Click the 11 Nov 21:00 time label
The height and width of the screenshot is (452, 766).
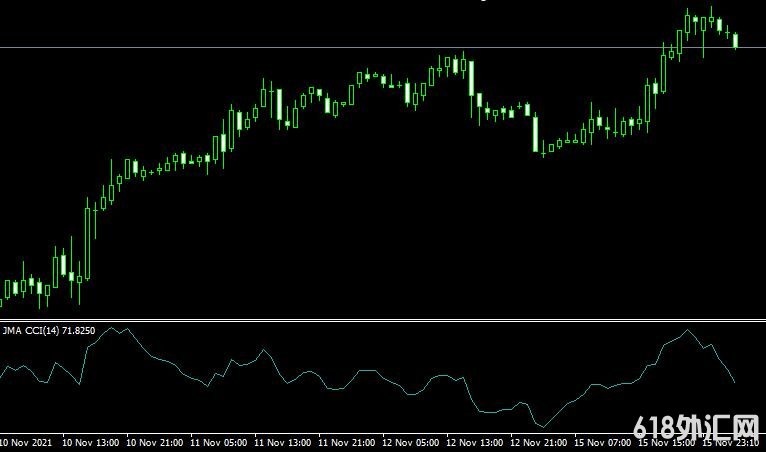(347, 443)
